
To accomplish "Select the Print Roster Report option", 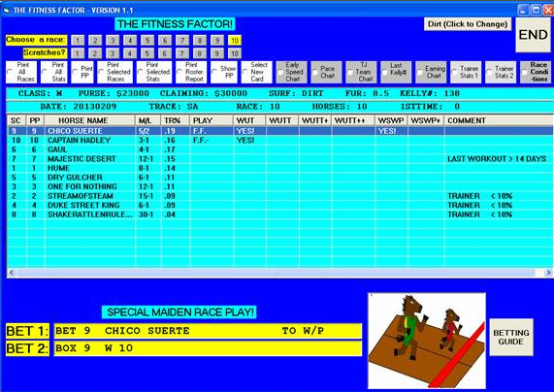I will click(x=191, y=72).
